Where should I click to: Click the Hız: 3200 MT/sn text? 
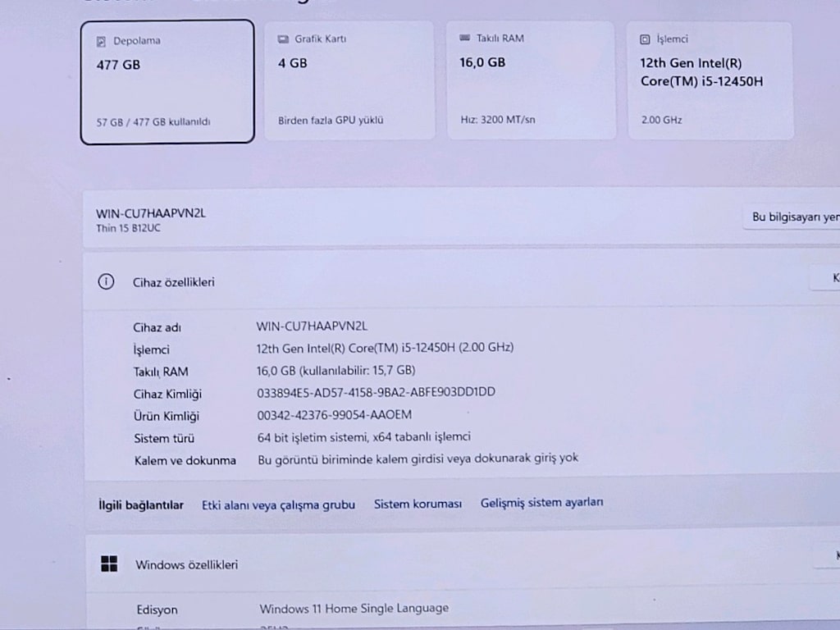pos(498,120)
